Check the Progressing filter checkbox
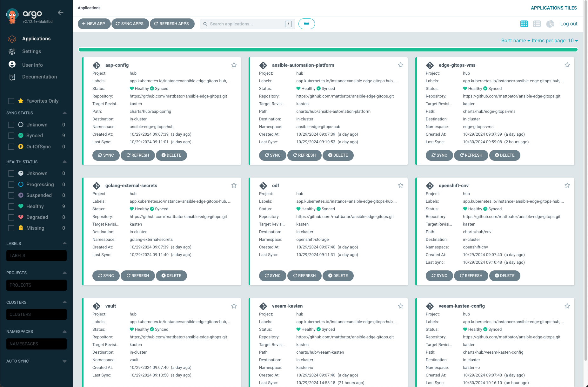The width and height of the screenshot is (588, 387). 11,185
